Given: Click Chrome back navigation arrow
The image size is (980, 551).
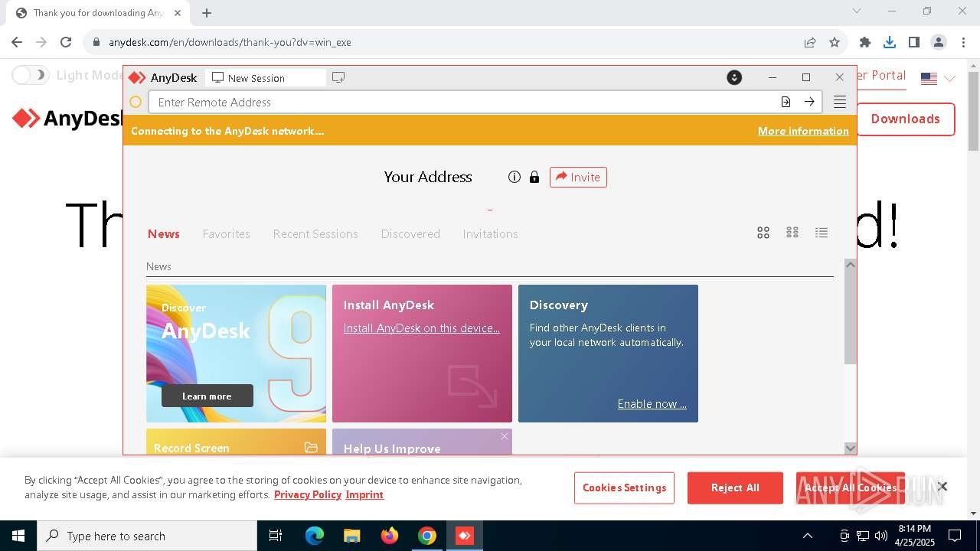Looking at the screenshot, I should click(17, 42).
